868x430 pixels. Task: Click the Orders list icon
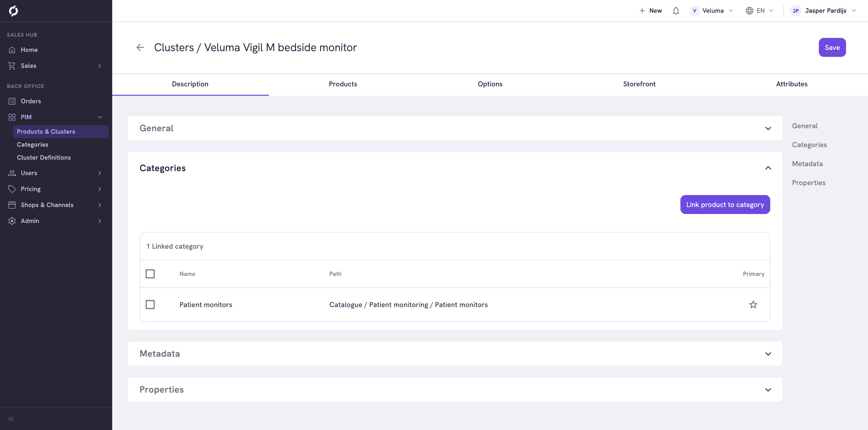(12, 101)
